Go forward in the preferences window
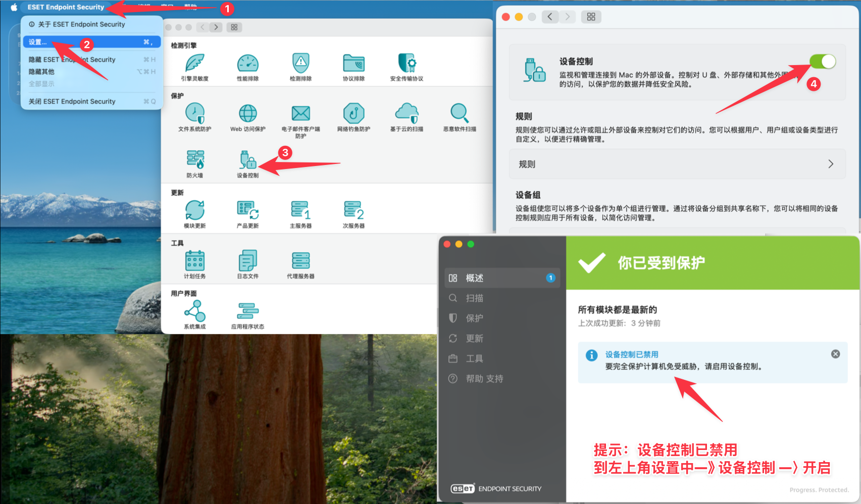The height and width of the screenshot is (504, 861). click(x=216, y=27)
